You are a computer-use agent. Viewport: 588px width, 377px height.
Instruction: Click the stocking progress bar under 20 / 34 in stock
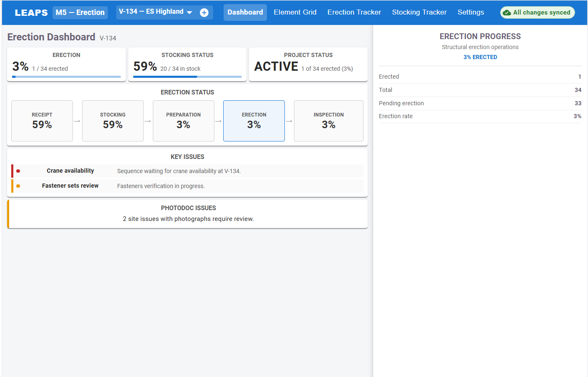(x=187, y=77)
